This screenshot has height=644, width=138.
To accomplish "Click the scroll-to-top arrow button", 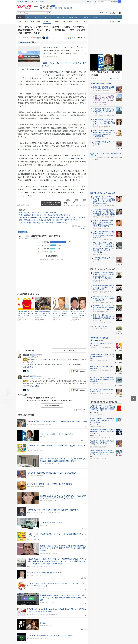I will 133,398.
